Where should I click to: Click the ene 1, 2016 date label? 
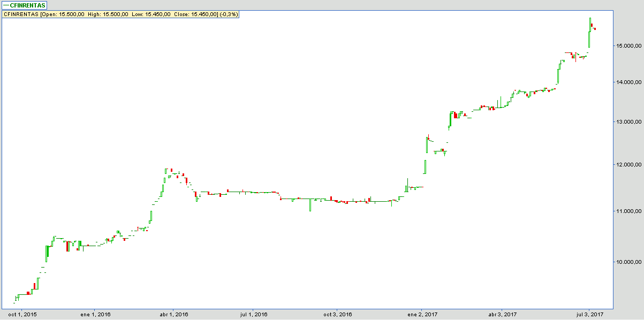95,315
